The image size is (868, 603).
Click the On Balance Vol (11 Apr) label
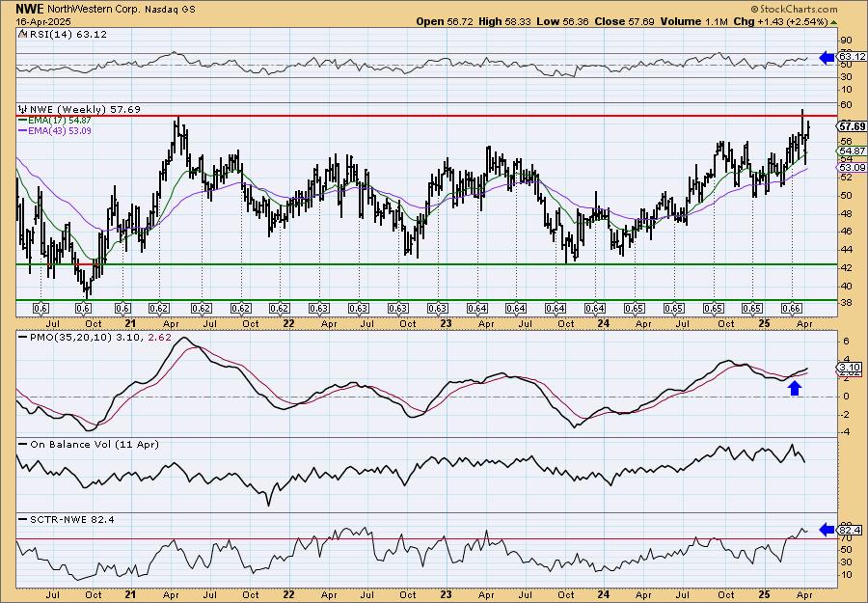[x=95, y=444]
